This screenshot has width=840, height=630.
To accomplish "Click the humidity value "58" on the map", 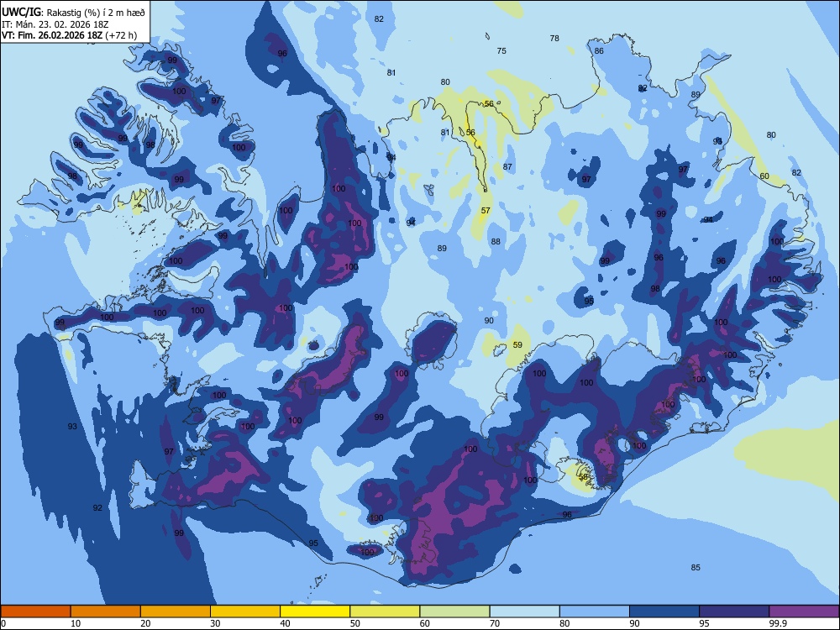I will 584,476.
